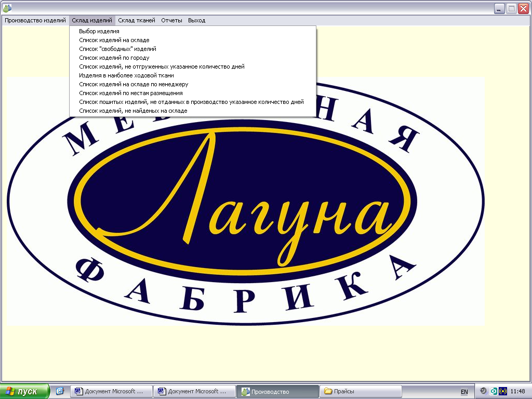Open the Склад тканей menu
The image size is (532, 399).
[137, 20]
